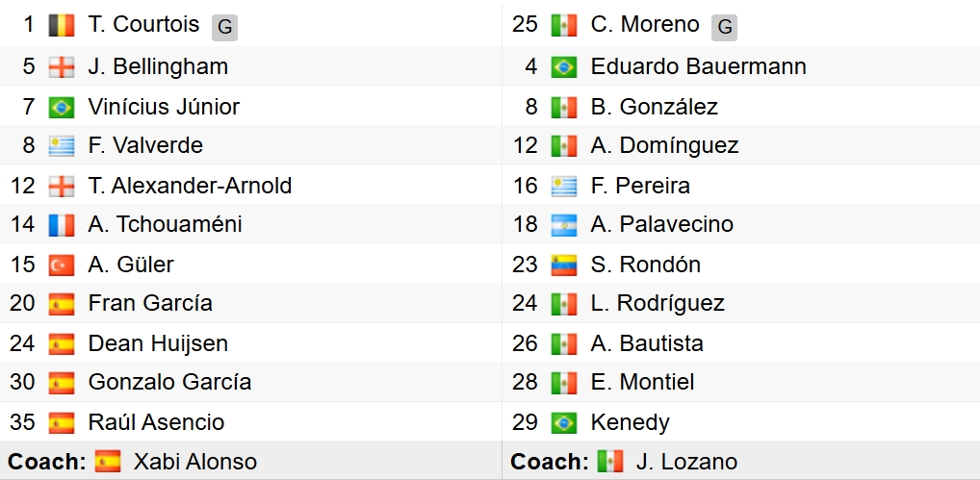The width and height of the screenshot is (980, 480).
Task: Click the goalkeeper G badge by T. Courtois
Action: coord(224,28)
